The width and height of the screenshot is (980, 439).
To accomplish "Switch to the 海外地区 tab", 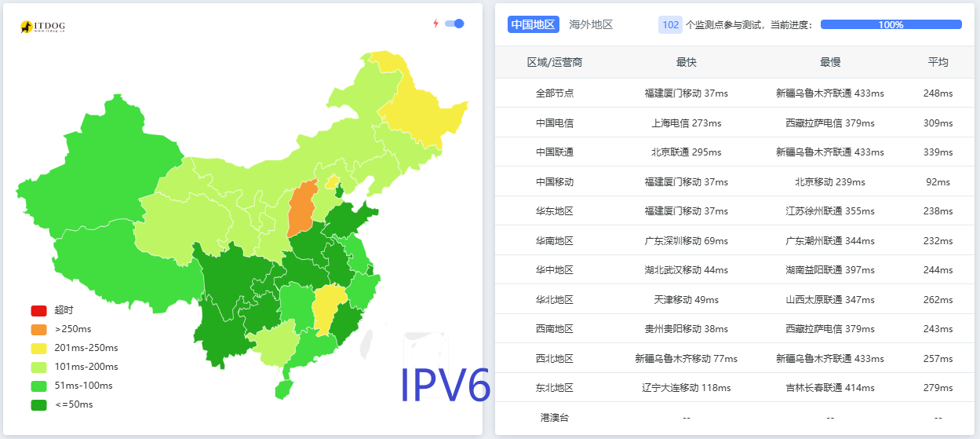I will [591, 24].
